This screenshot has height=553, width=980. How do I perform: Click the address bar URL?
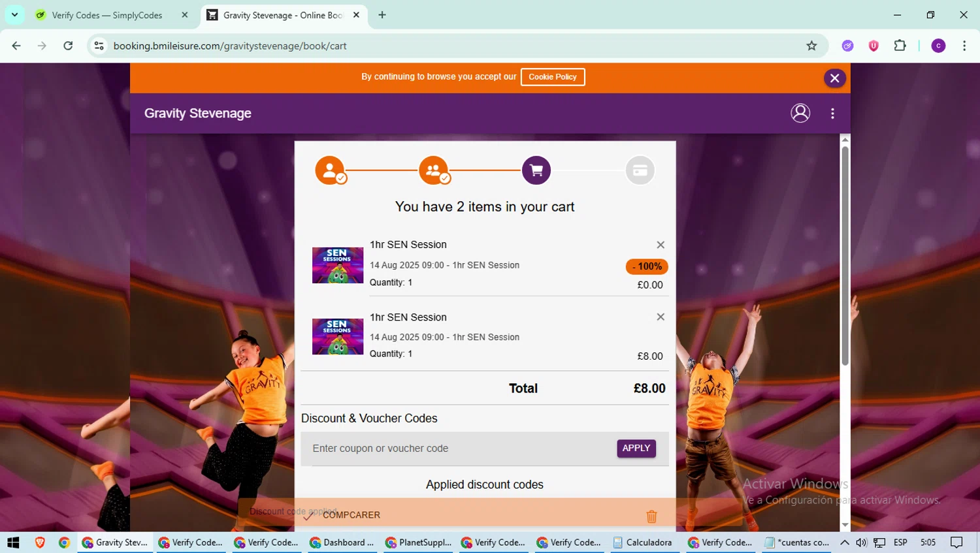coord(230,46)
